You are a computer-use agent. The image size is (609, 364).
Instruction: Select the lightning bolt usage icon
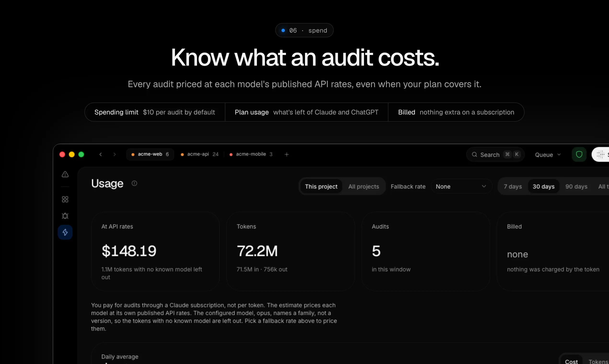point(65,232)
